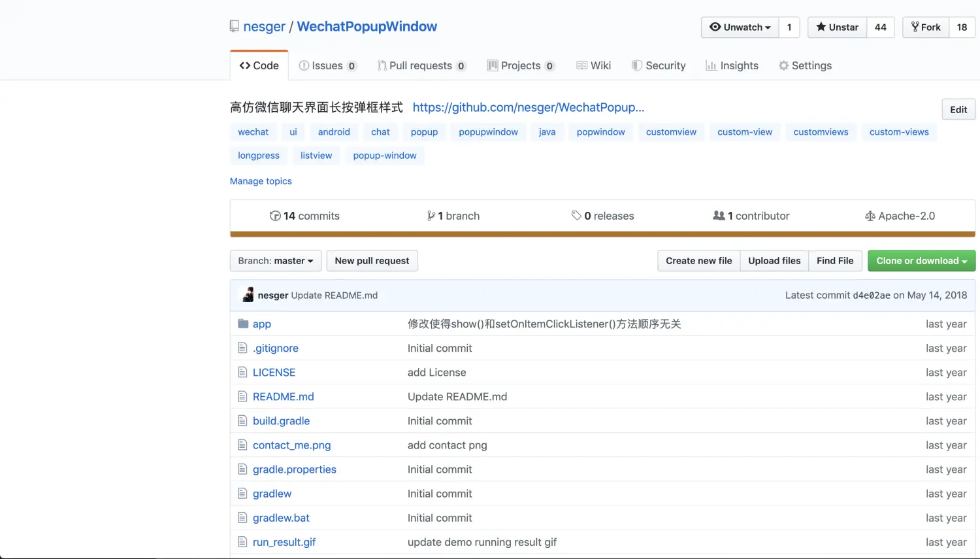Click the language breakdown color bar

click(602, 234)
